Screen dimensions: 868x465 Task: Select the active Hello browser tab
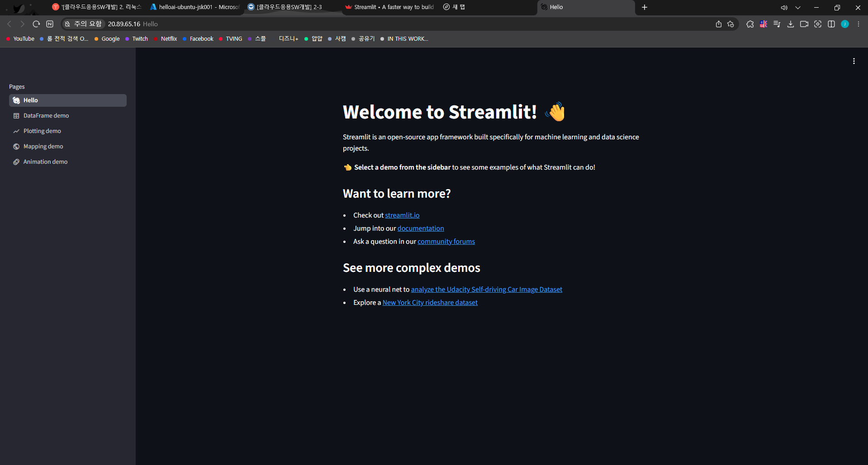tap(585, 7)
